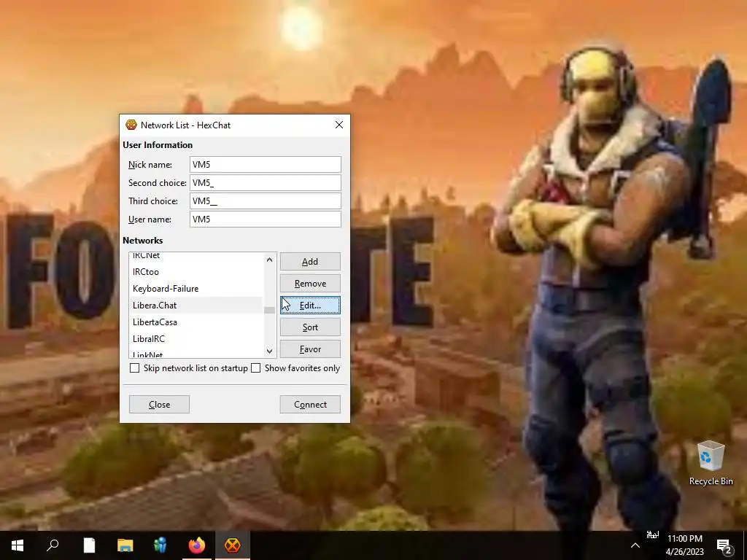Open Edit for selected network

click(310, 306)
